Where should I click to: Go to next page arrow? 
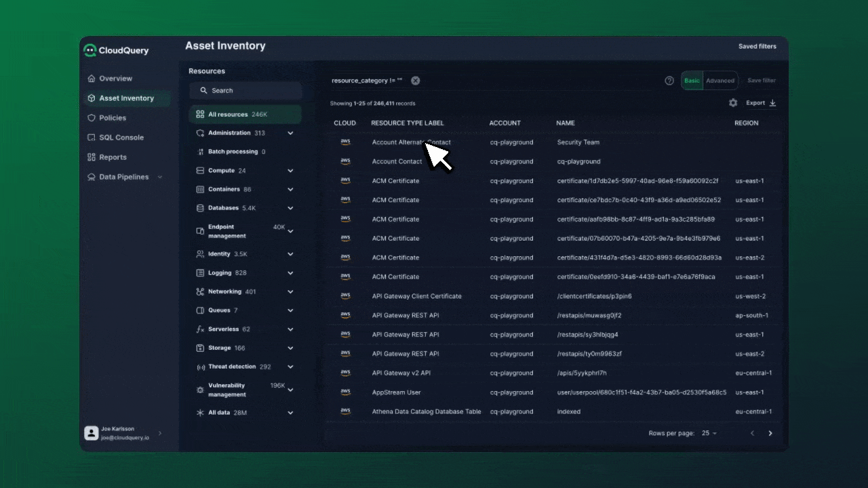click(x=770, y=433)
